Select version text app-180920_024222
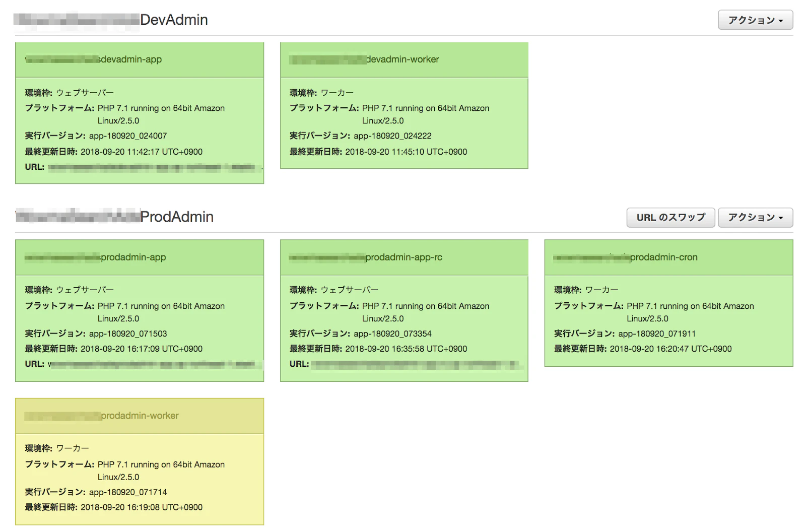806x532 pixels. (392, 136)
